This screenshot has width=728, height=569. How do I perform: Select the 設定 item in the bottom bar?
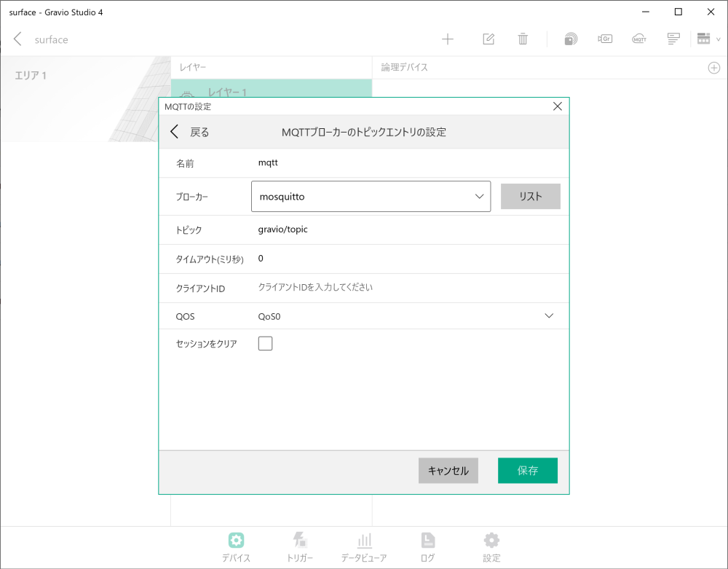(x=491, y=546)
